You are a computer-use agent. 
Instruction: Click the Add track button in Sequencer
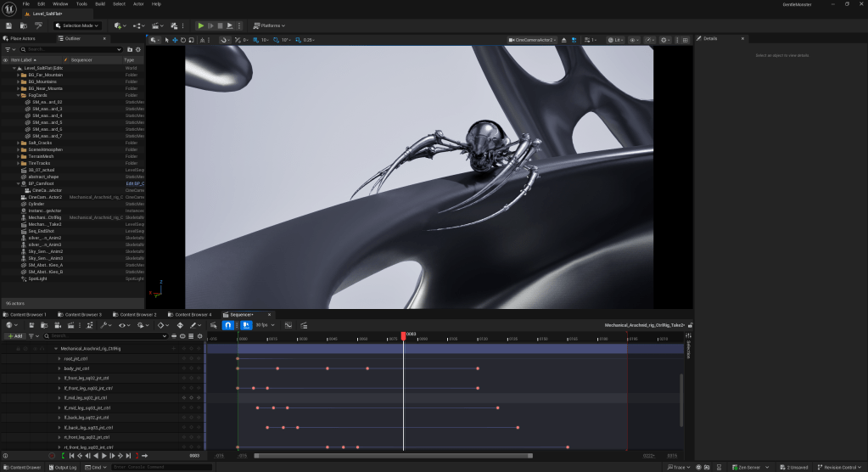(15, 336)
